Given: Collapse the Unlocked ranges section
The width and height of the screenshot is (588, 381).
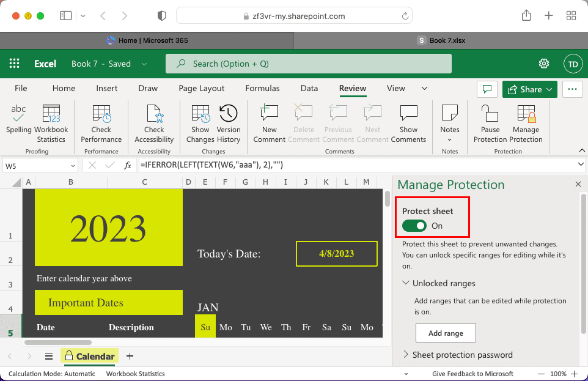Looking at the screenshot, I should coord(406,283).
